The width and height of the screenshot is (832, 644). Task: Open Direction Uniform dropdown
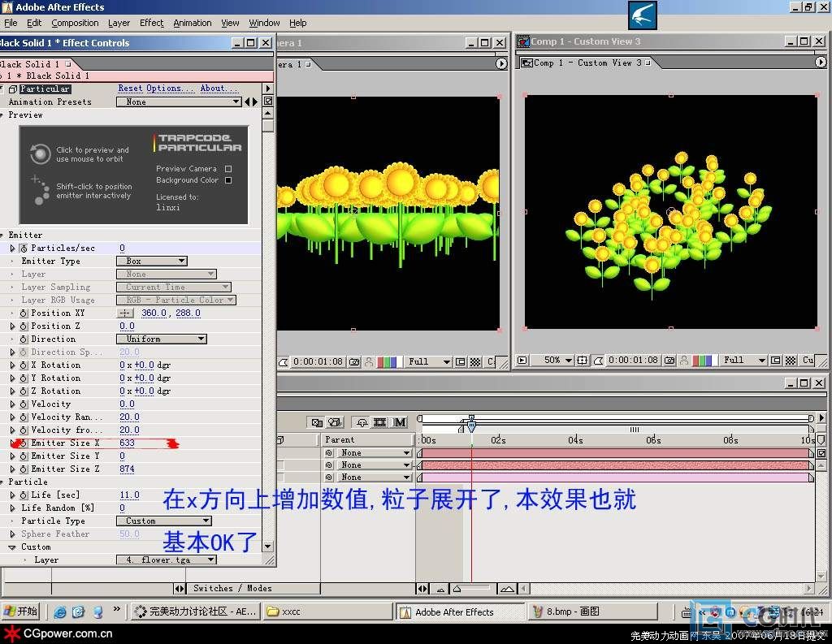tap(162, 339)
